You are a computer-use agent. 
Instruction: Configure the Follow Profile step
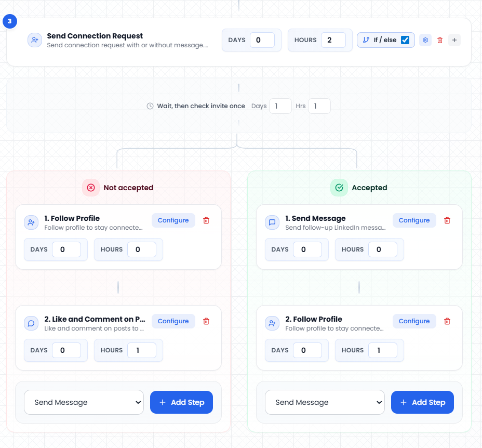tap(173, 220)
